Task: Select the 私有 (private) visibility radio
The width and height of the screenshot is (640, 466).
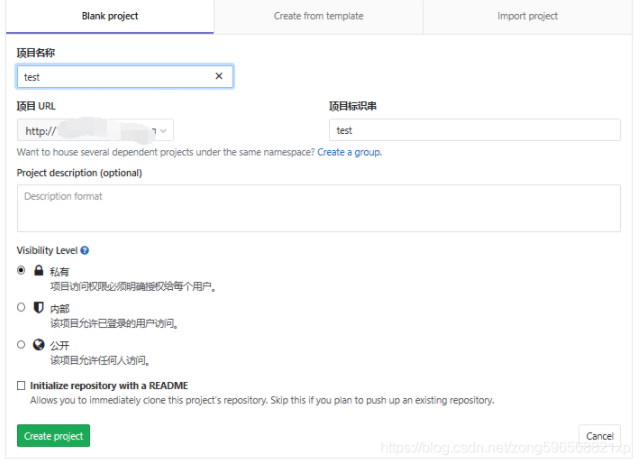Action: pos(21,270)
